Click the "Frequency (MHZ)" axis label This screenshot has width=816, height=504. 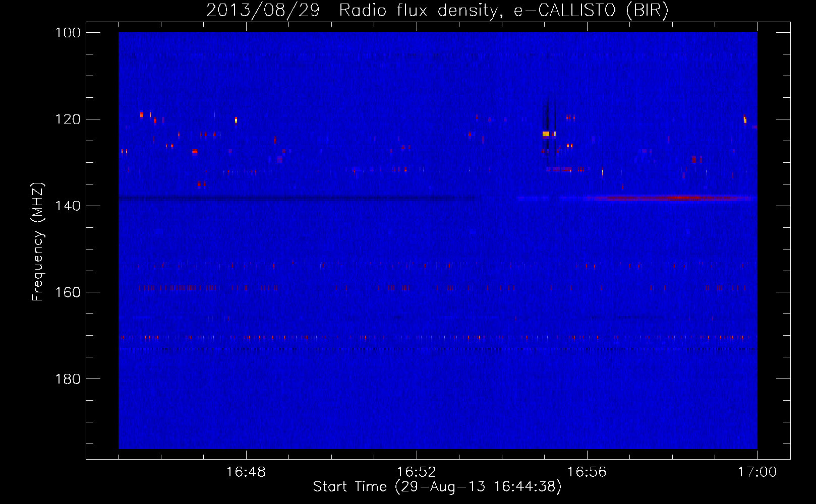[38, 242]
